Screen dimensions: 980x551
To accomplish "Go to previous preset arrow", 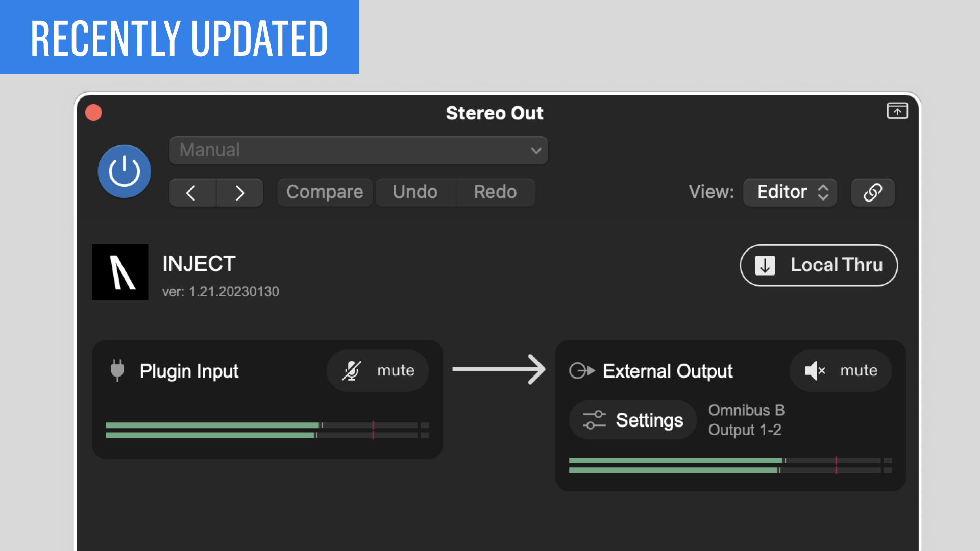I will tap(192, 193).
